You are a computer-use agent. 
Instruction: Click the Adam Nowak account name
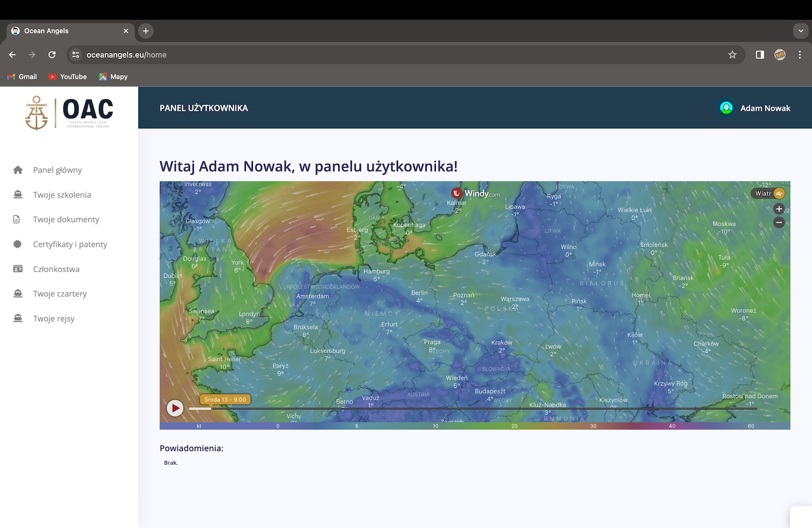click(x=765, y=108)
